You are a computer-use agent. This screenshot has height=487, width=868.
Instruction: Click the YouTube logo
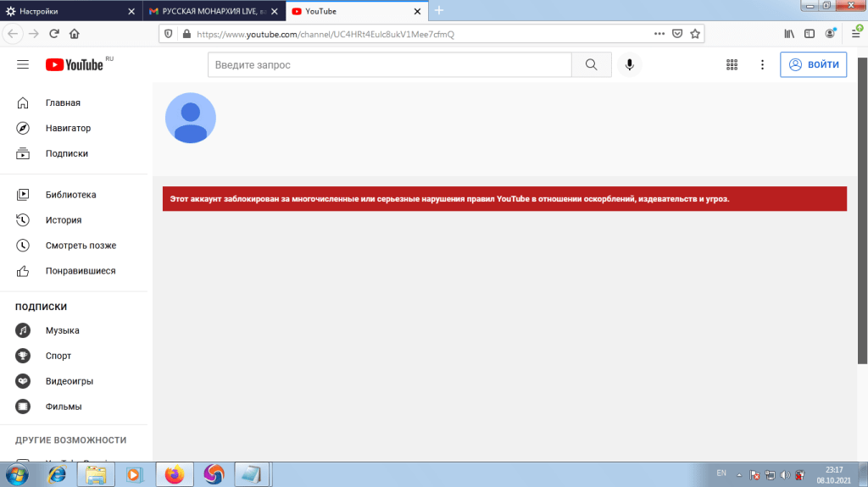76,65
